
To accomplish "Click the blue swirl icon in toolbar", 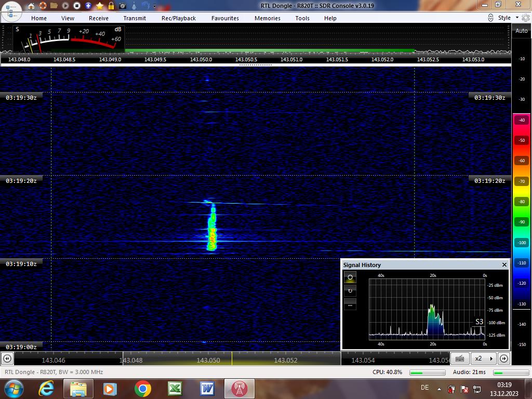I will tap(145, 6).
